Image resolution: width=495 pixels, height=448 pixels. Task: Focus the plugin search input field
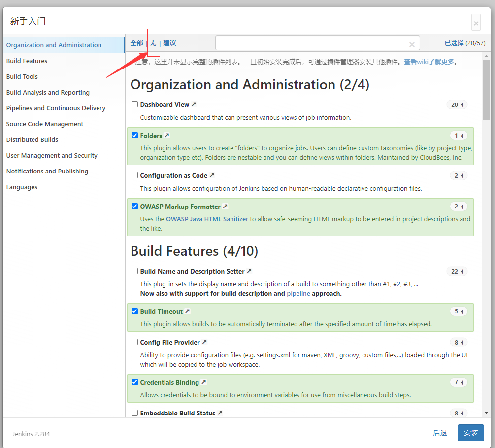(x=318, y=43)
